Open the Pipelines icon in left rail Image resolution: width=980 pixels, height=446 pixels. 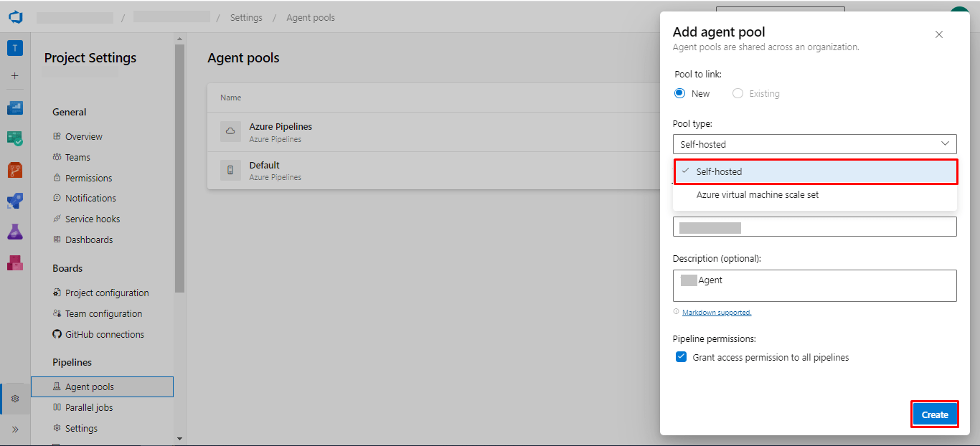(x=15, y=201)
